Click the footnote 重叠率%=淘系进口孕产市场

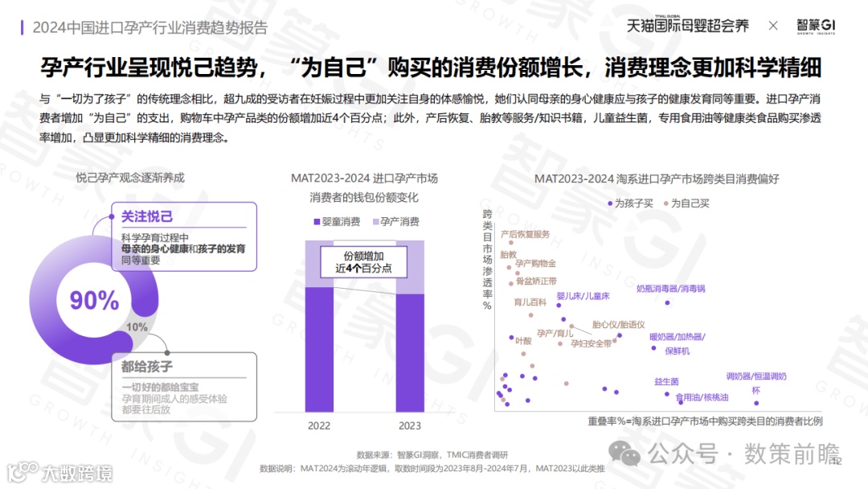705,421
